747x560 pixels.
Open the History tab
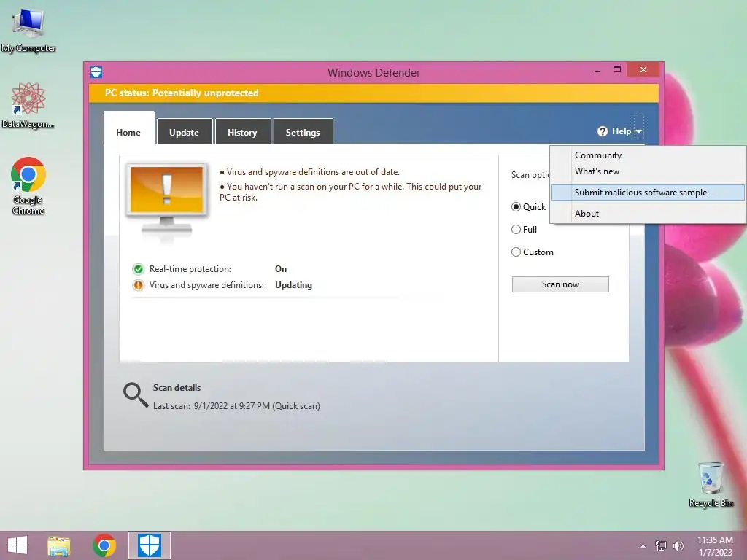click(x=242, y=132)
